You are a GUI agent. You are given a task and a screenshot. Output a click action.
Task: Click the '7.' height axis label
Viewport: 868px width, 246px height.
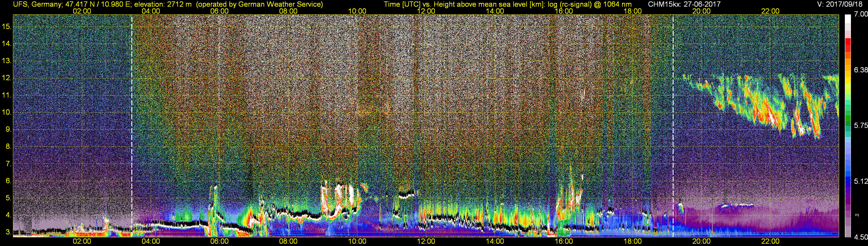[x=8, y=164]
